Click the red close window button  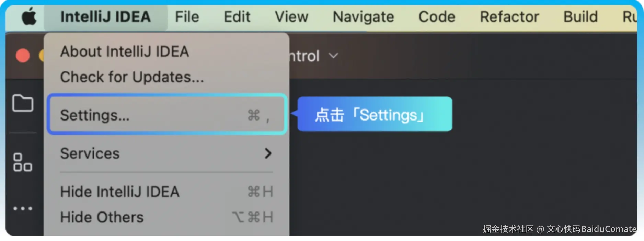click(x=23, y=56)
